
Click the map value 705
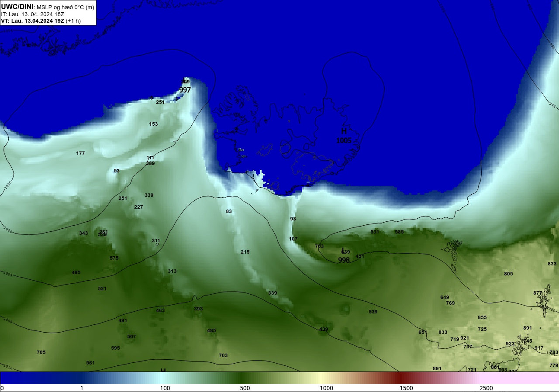pyautogui.click(x=41, y=352)
